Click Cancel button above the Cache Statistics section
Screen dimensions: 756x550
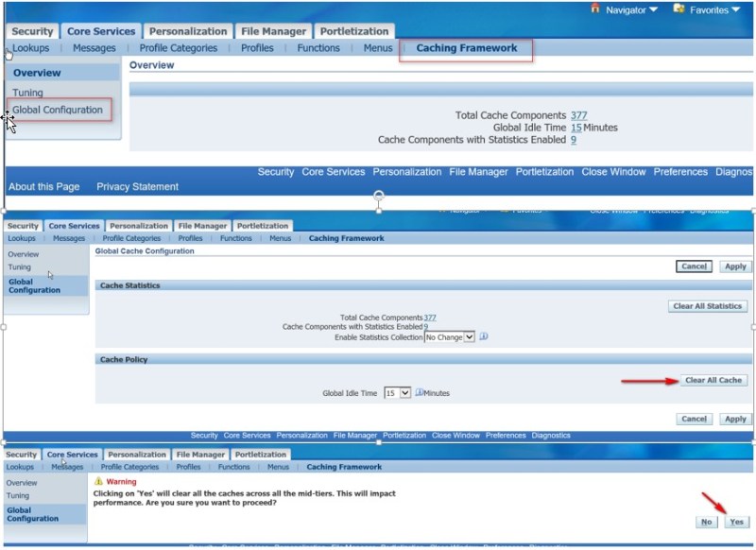pyautogui.click(x=694, y=266)
